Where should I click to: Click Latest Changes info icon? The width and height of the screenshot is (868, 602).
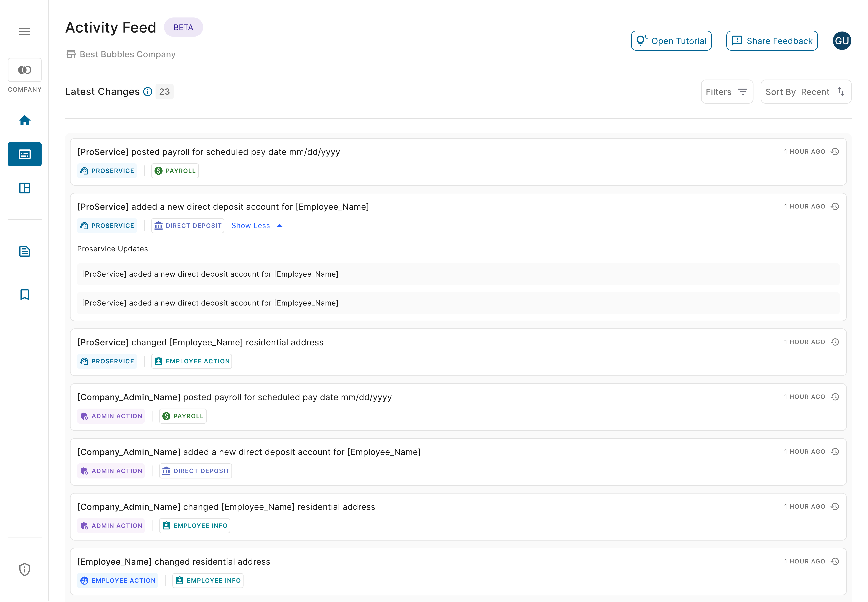(147, 92)
